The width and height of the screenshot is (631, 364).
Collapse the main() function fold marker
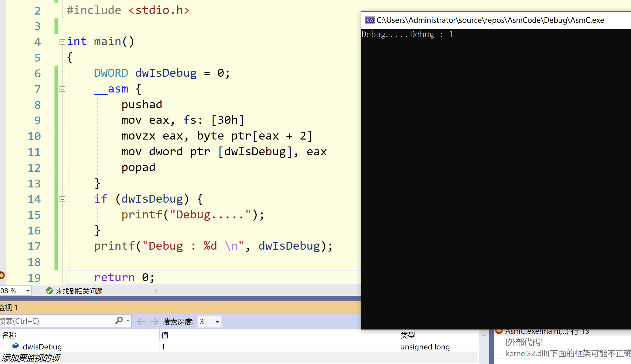point(62,42)
